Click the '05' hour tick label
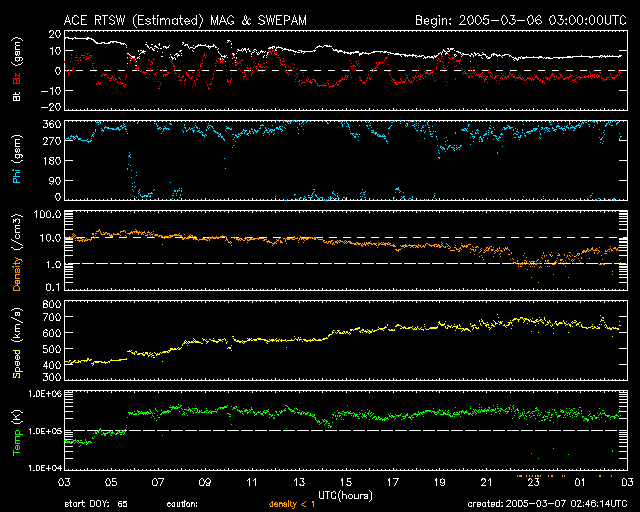640x512 pixels. click(x=111, y=482)
